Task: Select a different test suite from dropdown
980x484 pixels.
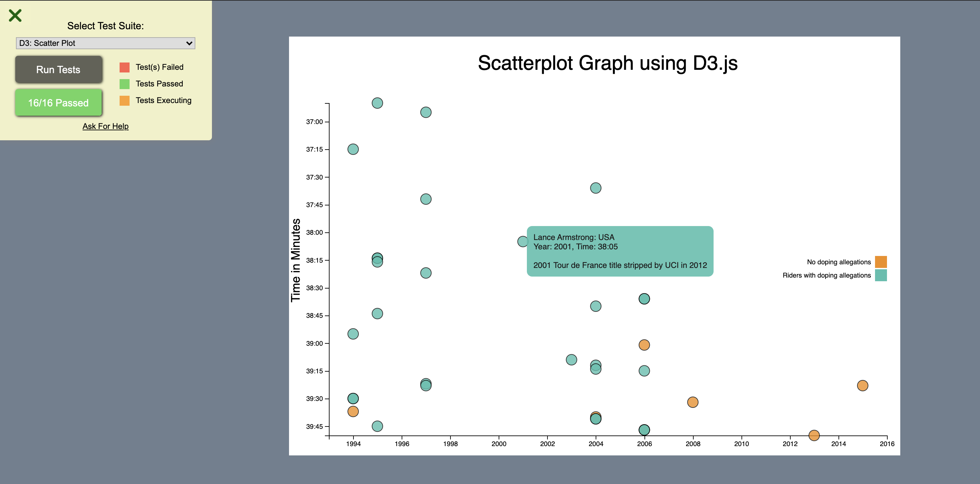Action: [x=105, y=43]
